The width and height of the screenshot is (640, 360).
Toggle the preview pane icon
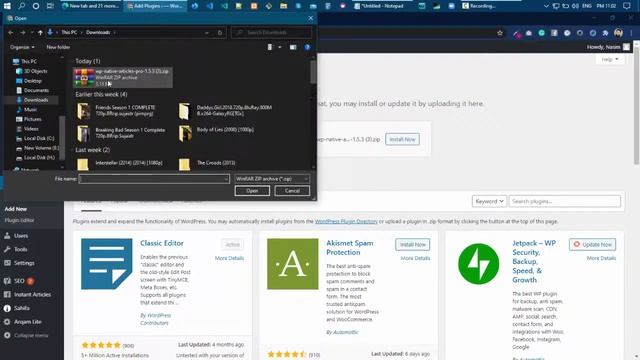click(x=293, y=47)
